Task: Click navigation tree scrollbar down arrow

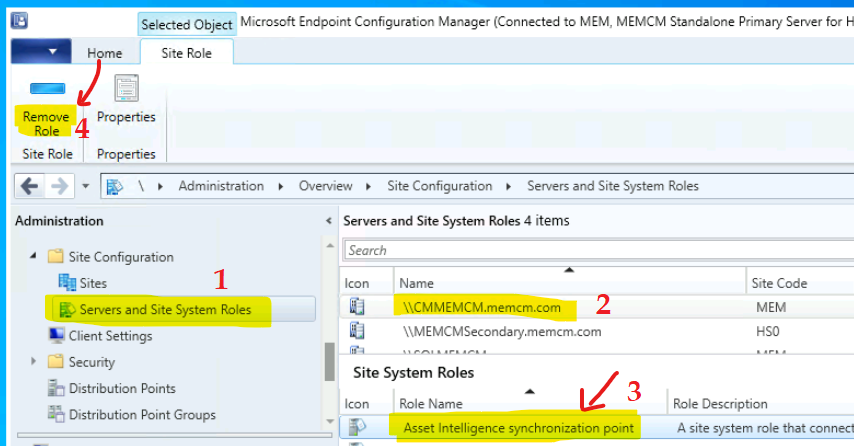Action: point(330,421)
